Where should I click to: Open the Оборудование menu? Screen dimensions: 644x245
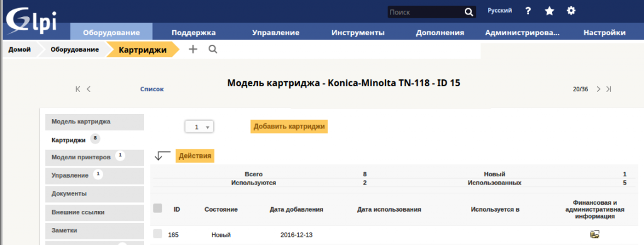tap(111, 33)
